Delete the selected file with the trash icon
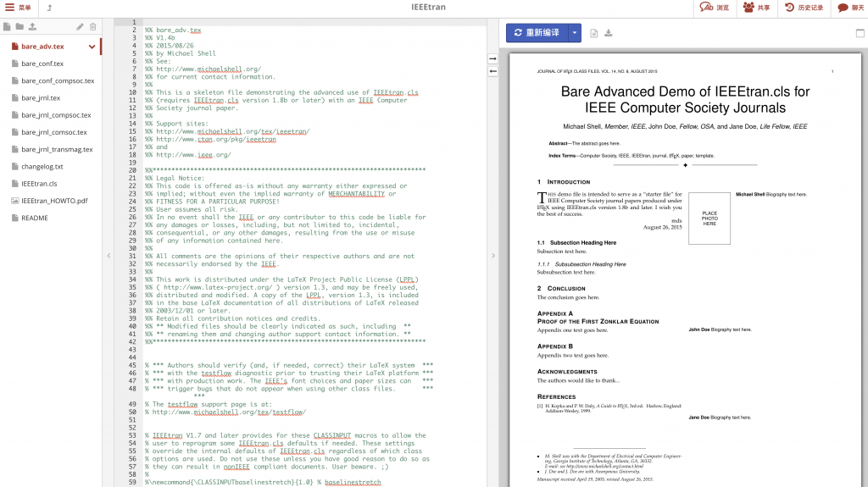 coord(93,27)
